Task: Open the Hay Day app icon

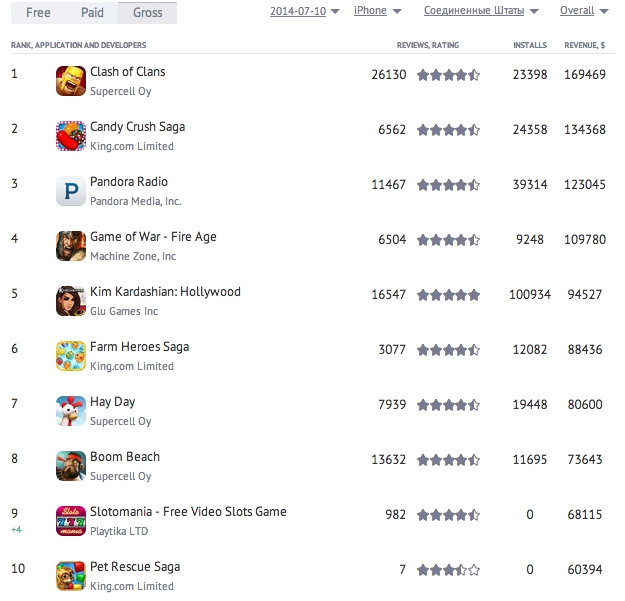Action: pyautogui.click(x=70, y=410)
